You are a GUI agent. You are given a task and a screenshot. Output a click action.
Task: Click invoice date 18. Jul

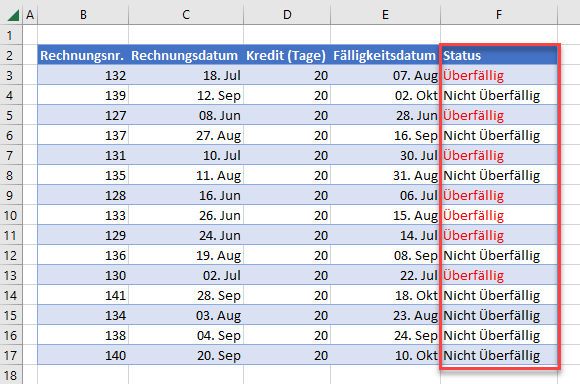(186, 75)
